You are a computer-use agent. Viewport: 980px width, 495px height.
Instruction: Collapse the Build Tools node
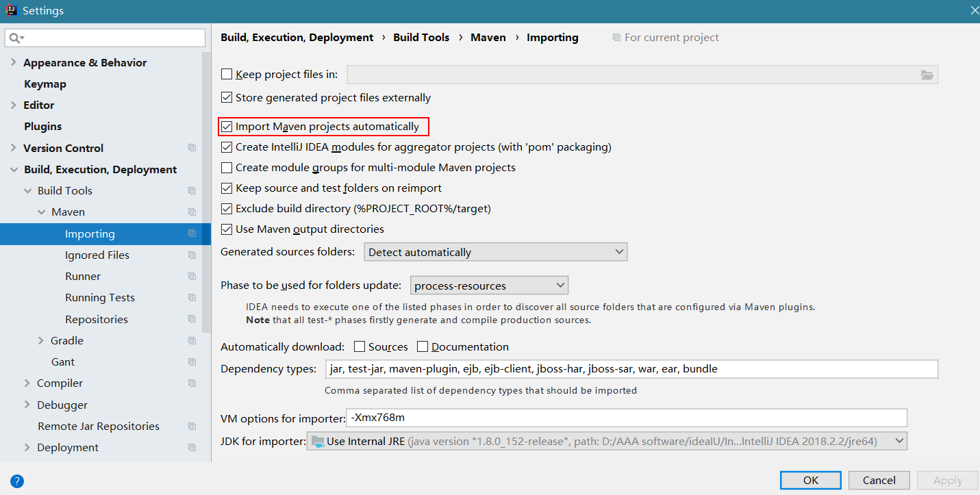(27, 191)
